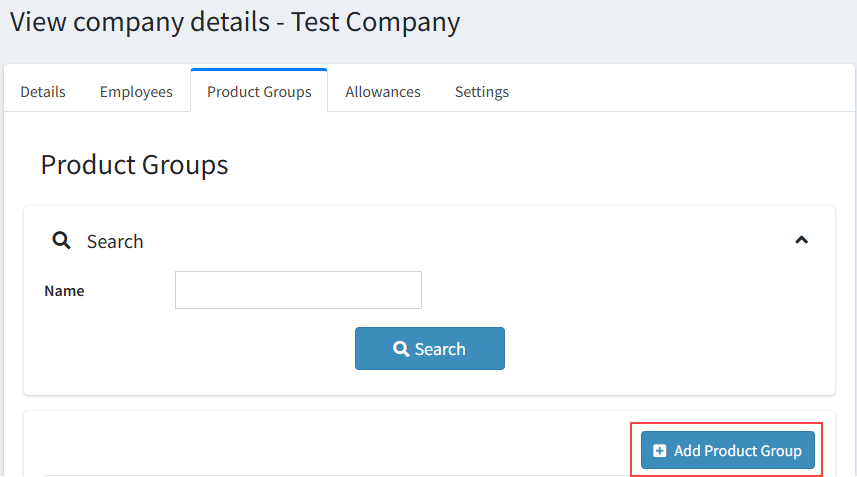
Task: Click the Search panel header text
Action: (x=115, y=241)
